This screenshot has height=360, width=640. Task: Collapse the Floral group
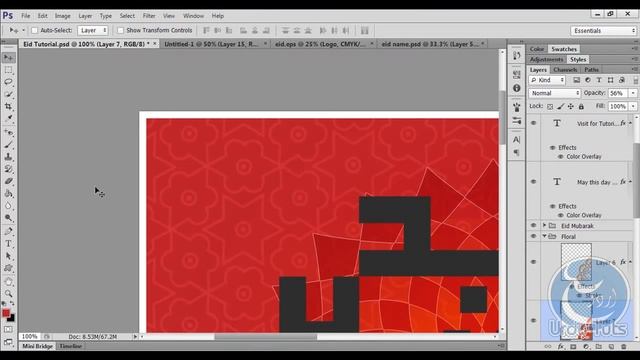pyautogui.click(x=544, y=236)
